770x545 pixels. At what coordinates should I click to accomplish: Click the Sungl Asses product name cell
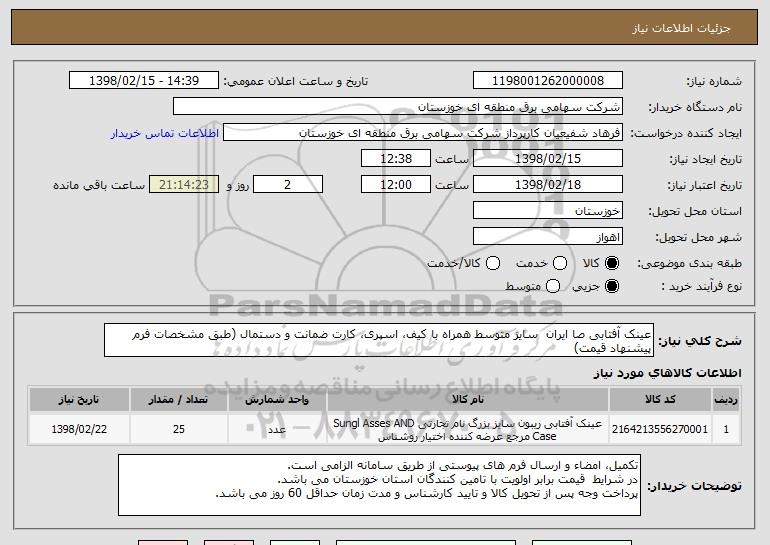pyautogui.click(x=468, y=429)
